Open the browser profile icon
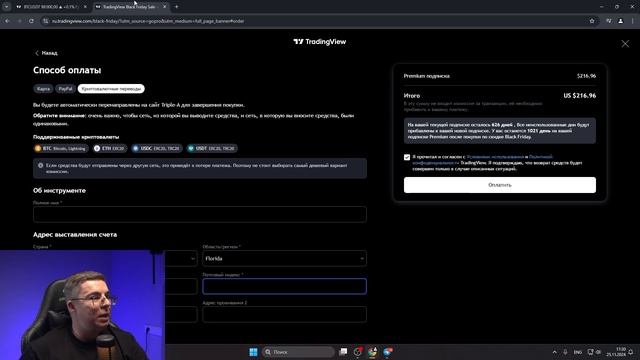 (x=620, y=21)
